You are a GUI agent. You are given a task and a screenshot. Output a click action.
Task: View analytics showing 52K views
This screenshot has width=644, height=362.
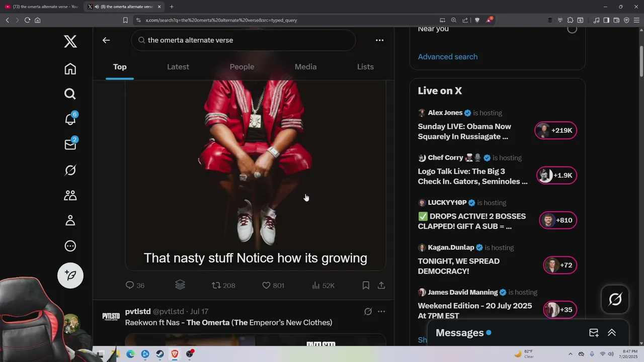pyautogui.click(x=323, y=285)
